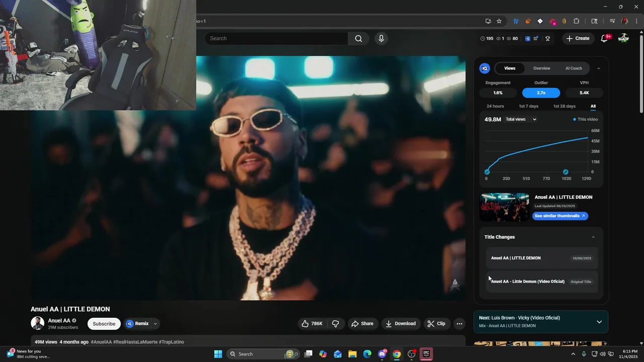Open Epic Games Launcher in taskbar
Viewport: 644px width, 362px height.
(x=426, y=354)
